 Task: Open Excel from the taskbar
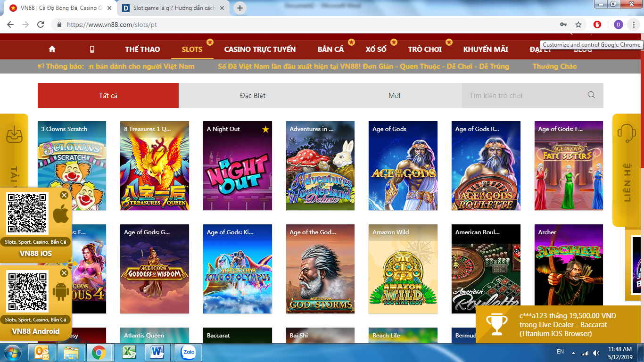pos(128,352)
